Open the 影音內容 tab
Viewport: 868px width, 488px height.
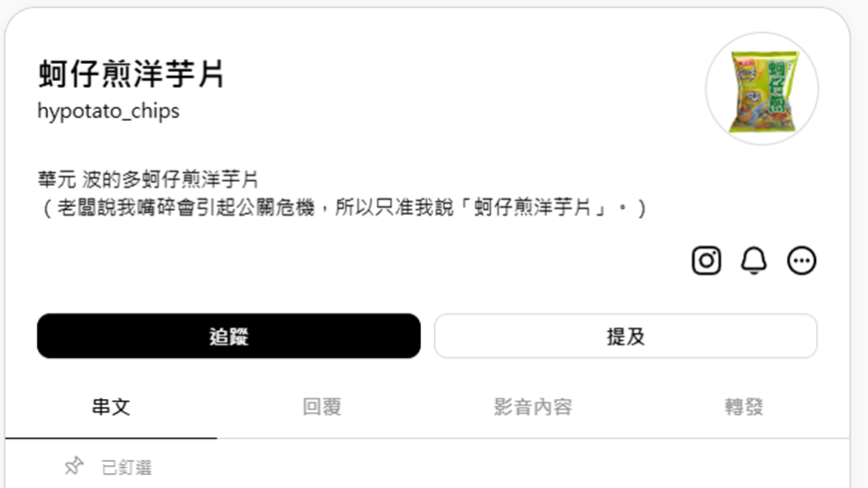click(x=533, y=407)
